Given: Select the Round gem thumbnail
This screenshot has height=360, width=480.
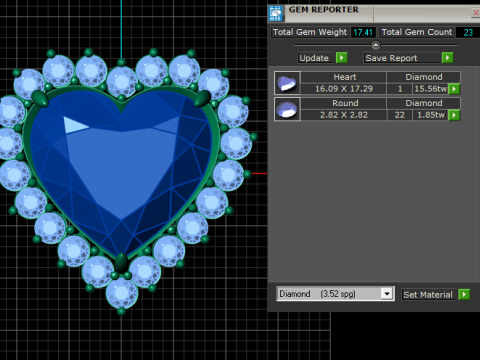Looking at the screenshot, I should pos(287,109).
